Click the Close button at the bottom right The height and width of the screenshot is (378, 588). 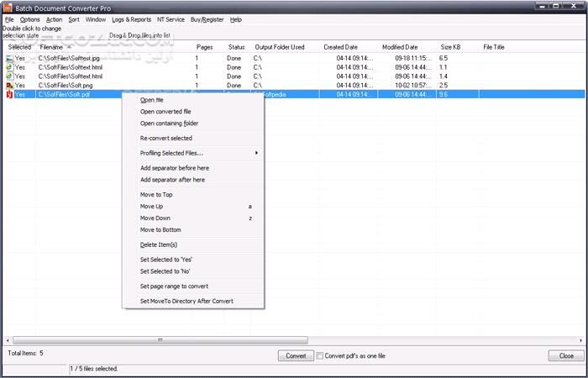click(566, 356)
